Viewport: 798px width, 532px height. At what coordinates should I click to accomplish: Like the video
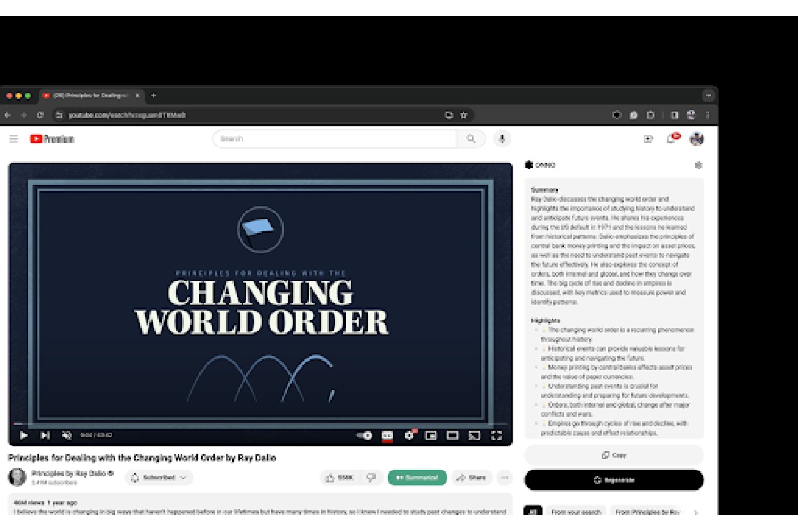click(339, 478)
